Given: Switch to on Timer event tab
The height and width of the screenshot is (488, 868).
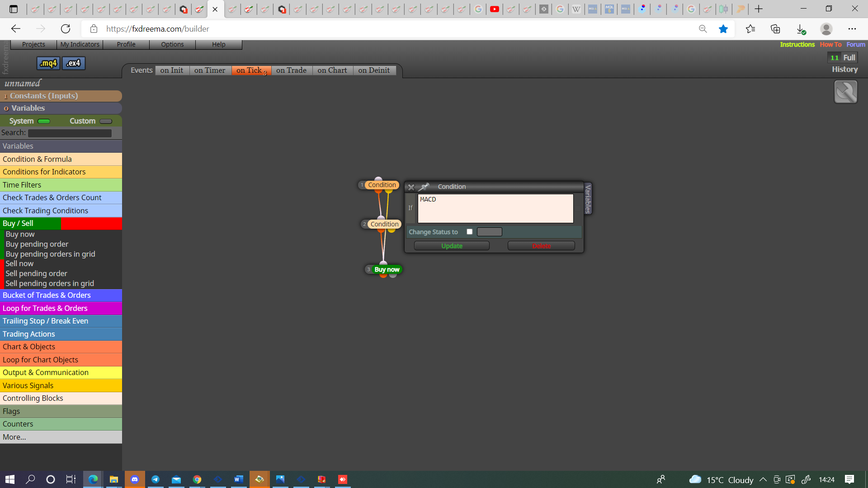Looking at the screenshot, I should click(210, 70).
